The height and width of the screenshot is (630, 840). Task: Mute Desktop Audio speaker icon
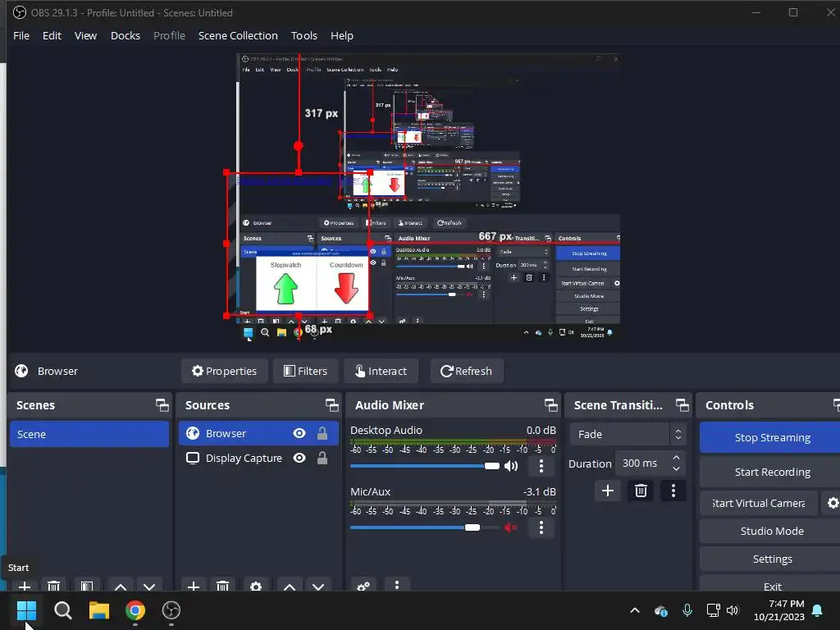[x=511, y=466]
